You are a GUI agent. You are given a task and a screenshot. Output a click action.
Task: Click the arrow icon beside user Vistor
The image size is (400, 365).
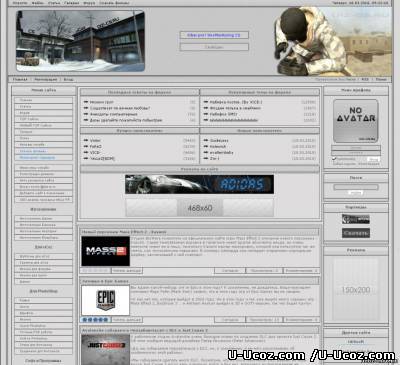pyautogui.click(x=86, y=141)
